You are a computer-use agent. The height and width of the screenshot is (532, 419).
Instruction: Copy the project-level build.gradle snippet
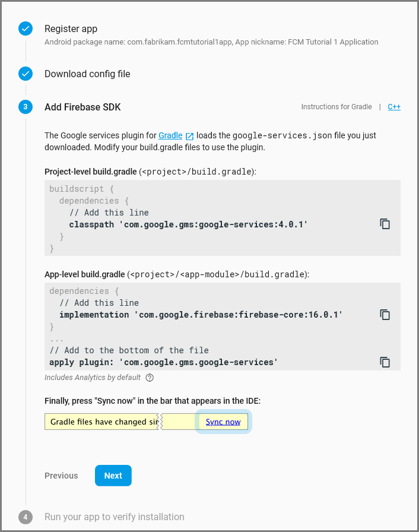click(385, 224)
